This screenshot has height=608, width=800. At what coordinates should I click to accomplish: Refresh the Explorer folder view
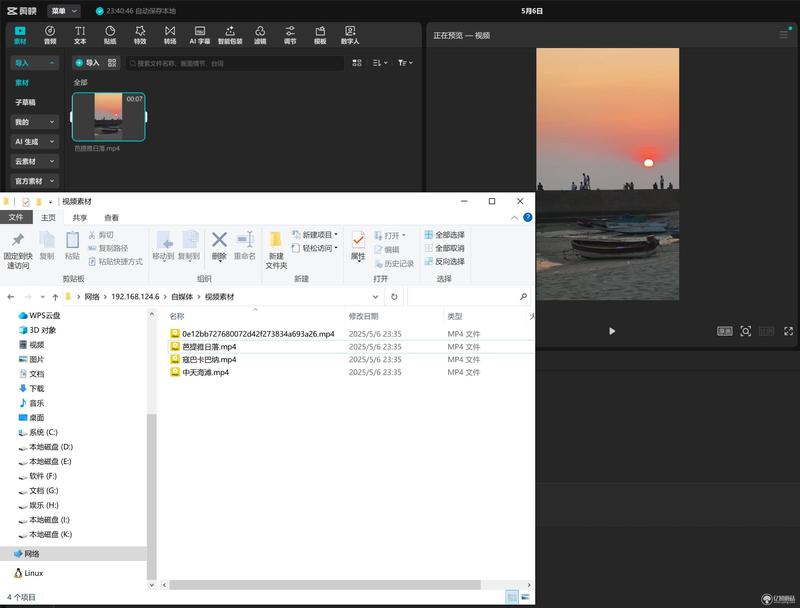(x=394, y=297)
